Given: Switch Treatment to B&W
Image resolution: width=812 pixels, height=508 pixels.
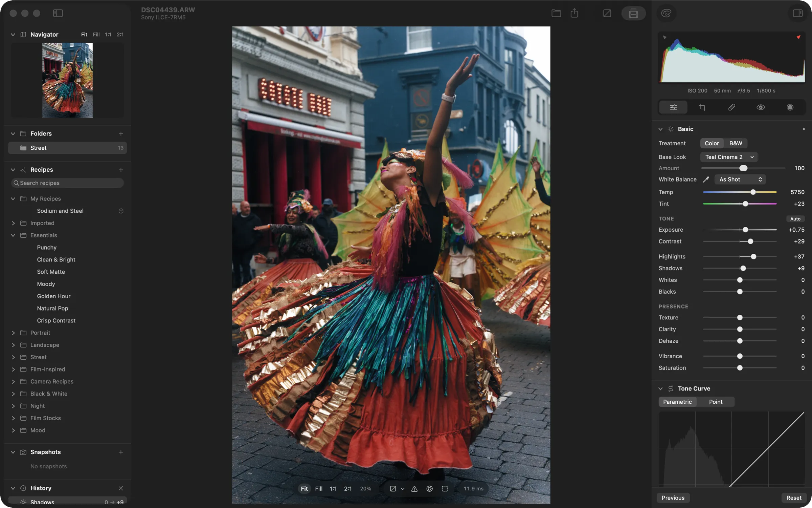Looking at the screenshot, I should click(x=736, y=143).
